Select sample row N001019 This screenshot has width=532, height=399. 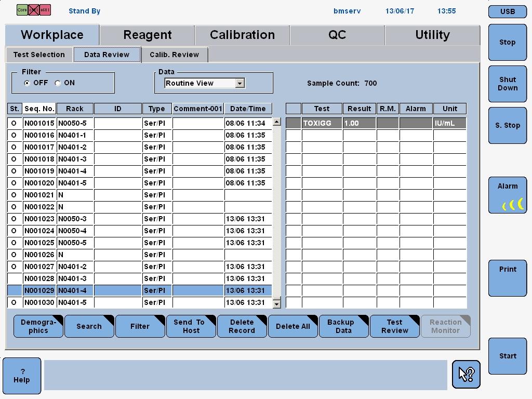140,171
